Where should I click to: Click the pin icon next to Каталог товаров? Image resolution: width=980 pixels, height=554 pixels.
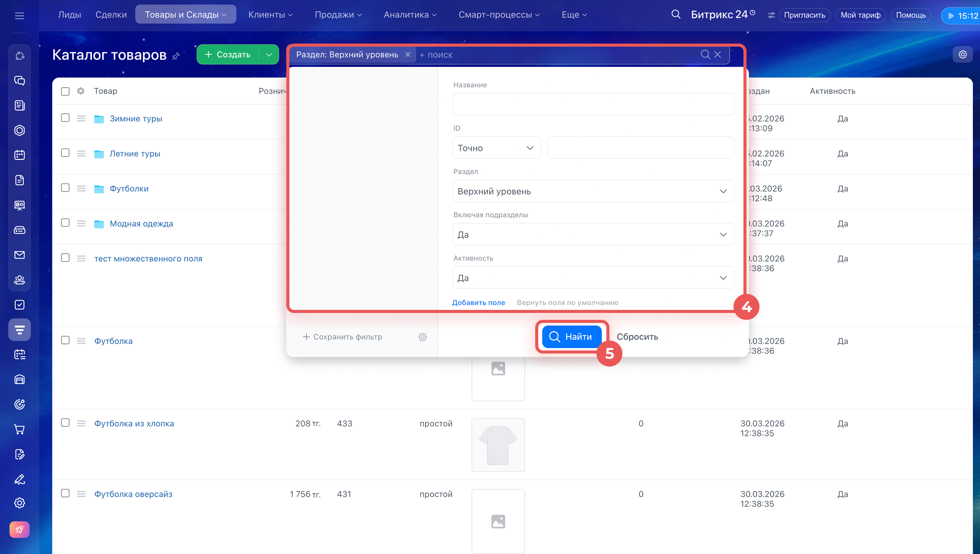(176, 56)
